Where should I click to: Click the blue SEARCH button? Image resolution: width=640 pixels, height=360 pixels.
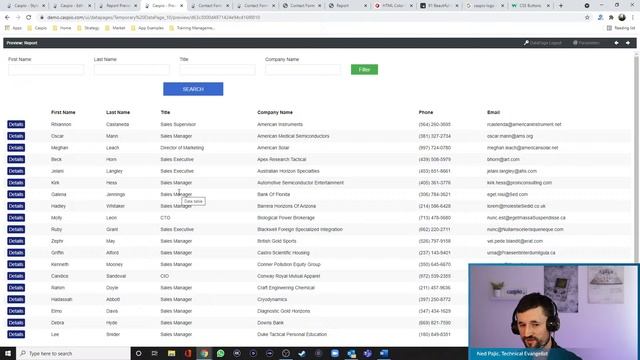tap(193, 89)
